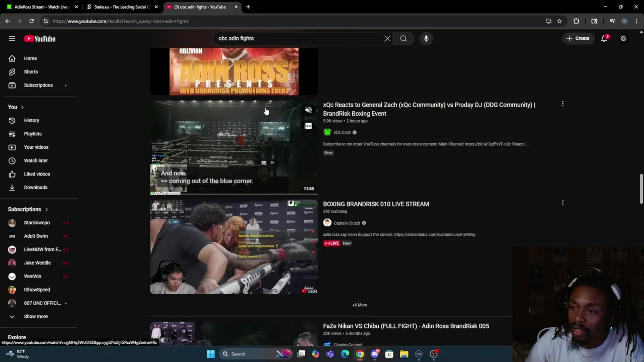
Task: Click the xQc Clips channel avatar
Action: [328, 132]
